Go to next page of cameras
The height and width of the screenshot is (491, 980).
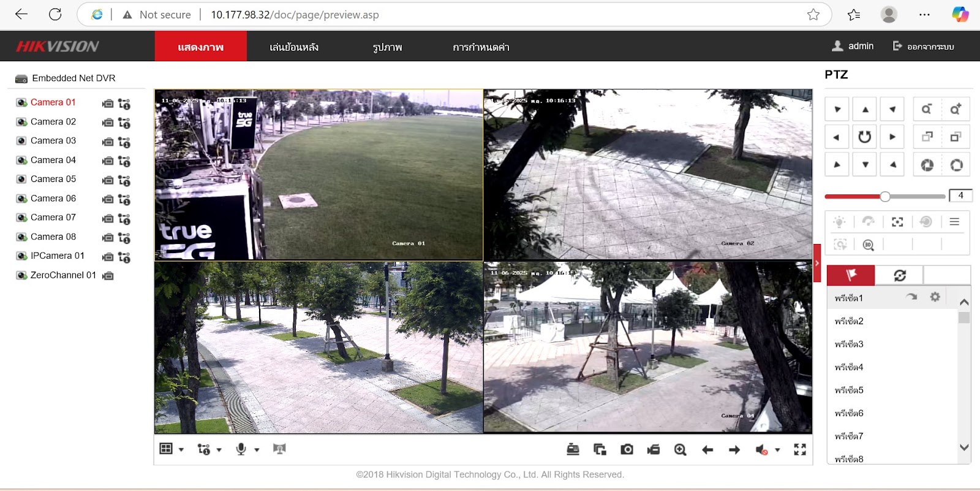pos(734,450)
